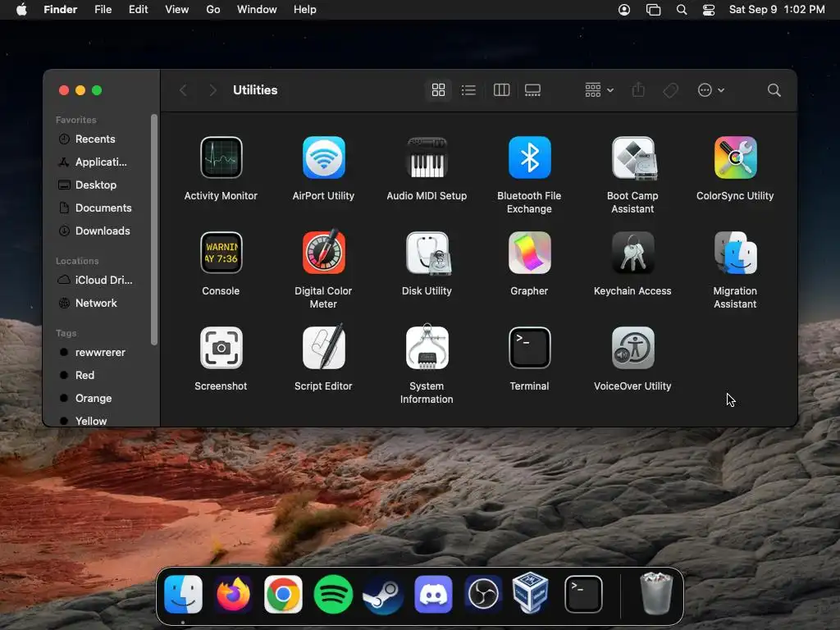Open the Grapher app icon
Image resolution: width=840 pixels, height=630 pixels.
tap(529, 253)
